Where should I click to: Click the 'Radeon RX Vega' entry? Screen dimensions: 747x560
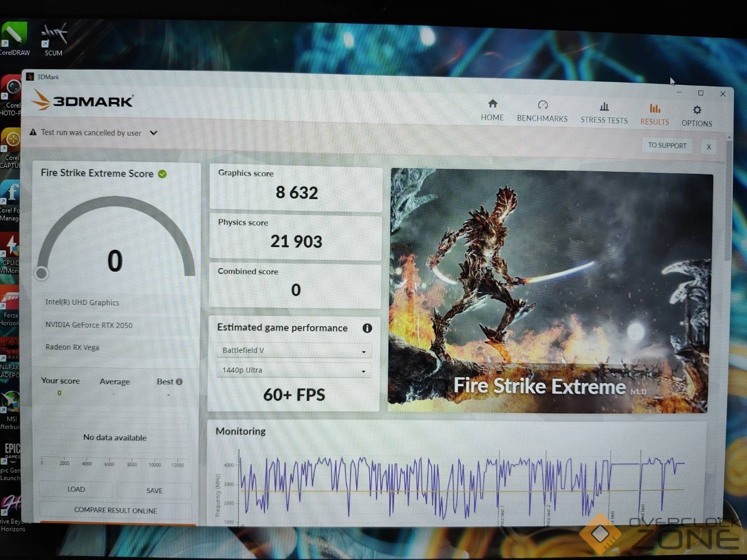(72, 347)
